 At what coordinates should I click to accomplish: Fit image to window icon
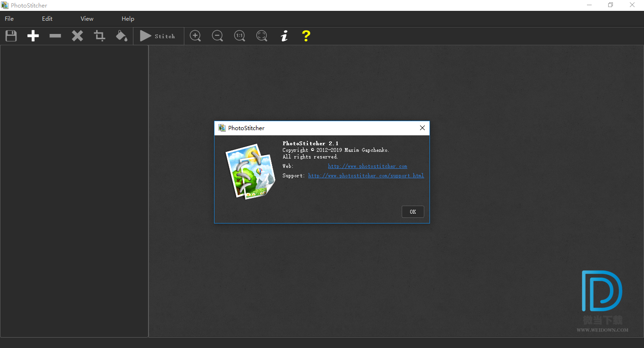tap(262, 36)
